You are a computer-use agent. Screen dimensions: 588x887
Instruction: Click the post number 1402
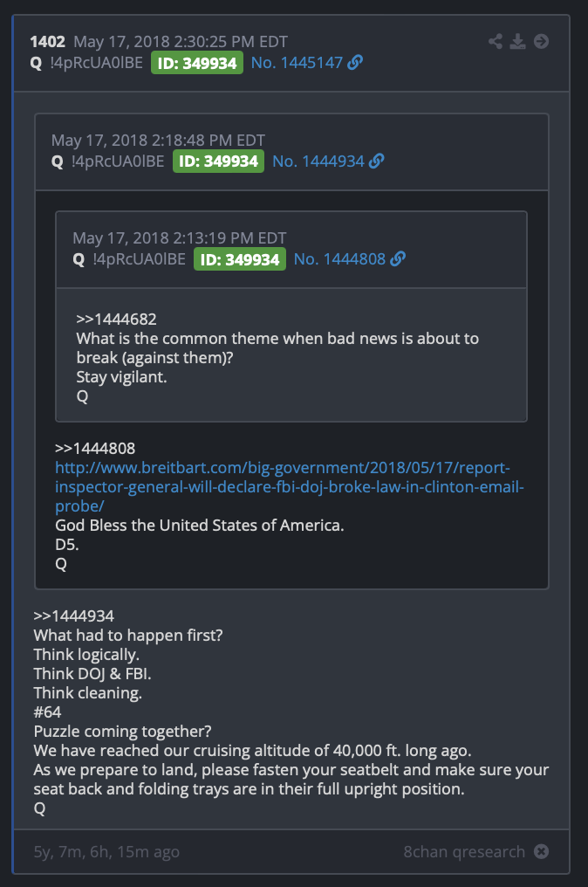(x=47, y=42)
